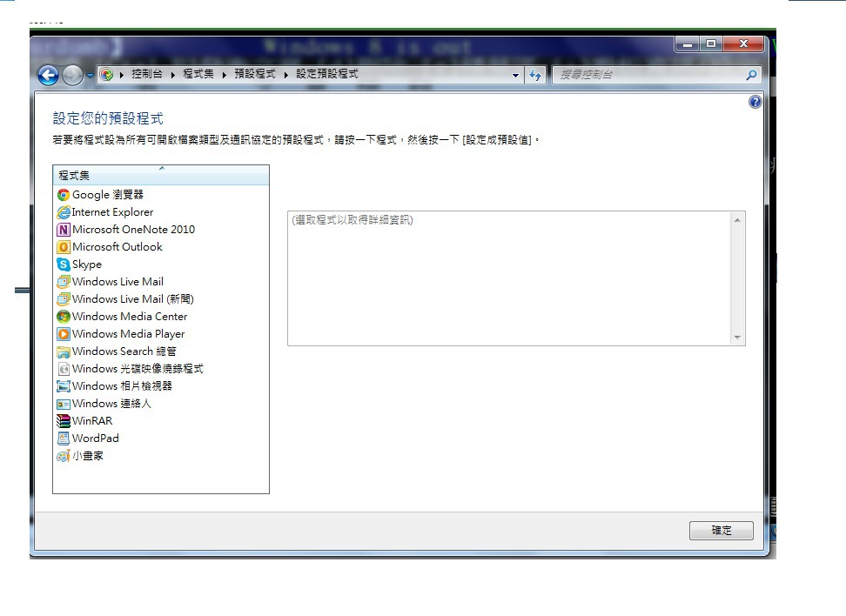The width and height of the screenshot is (846, 616).
Task: Maximize the control panel window
Action: (x=711, y=44)
